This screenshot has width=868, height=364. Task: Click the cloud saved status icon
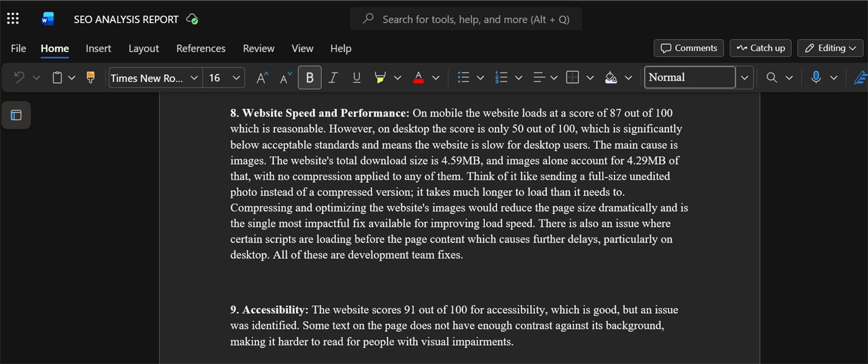tap(192, 19)
